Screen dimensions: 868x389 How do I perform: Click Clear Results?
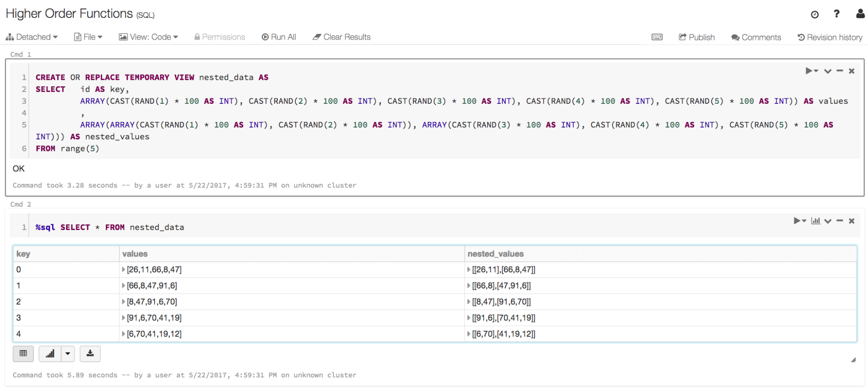pos(342,37)
